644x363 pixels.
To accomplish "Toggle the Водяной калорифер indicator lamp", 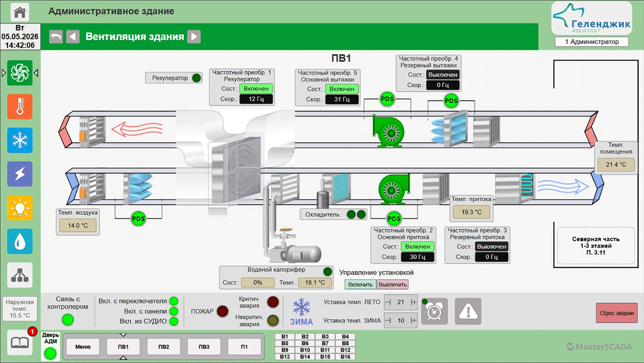I will (327, 271).
